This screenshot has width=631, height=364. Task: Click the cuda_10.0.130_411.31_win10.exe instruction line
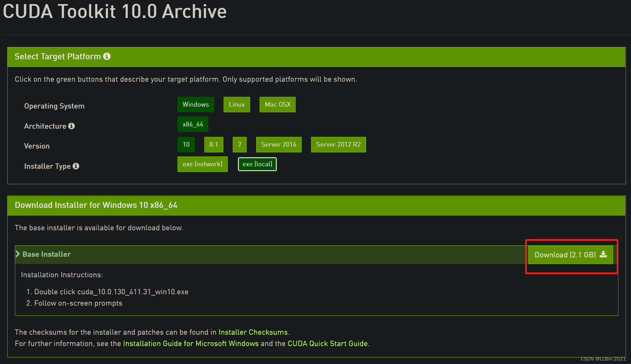coord(111,292)
